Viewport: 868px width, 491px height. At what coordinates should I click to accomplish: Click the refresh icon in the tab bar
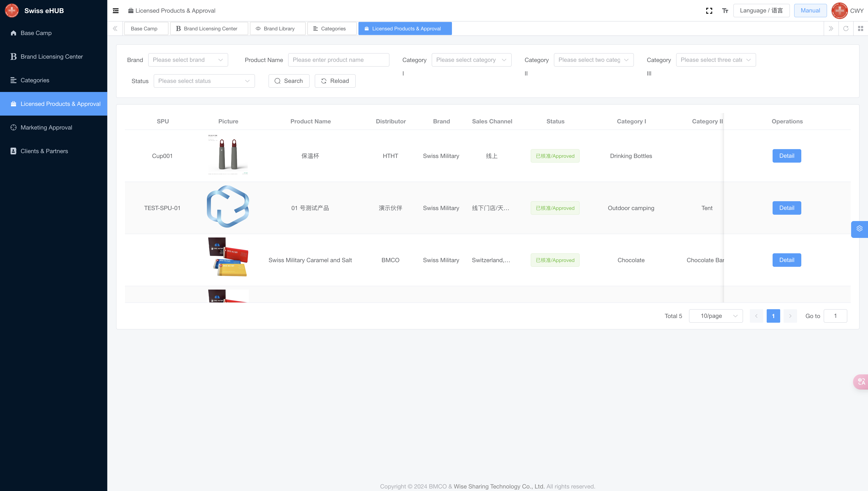(x=846, y=29)
